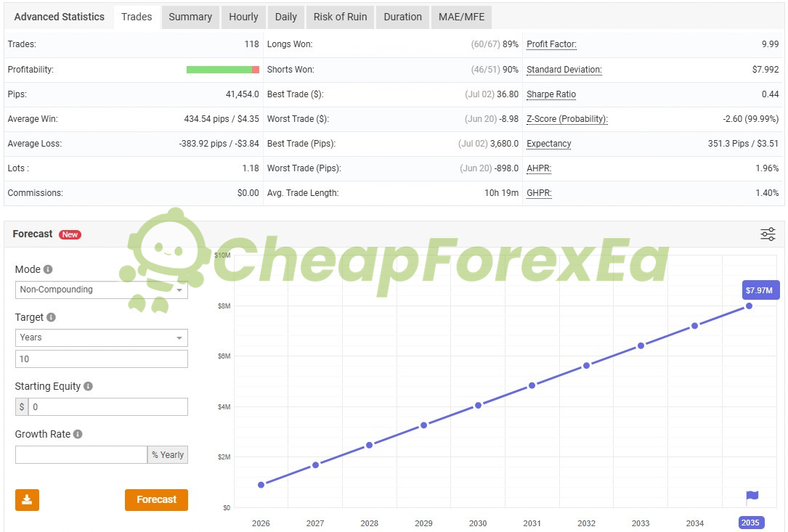Click the Profit Factor label link
The height and width of the screenshot is (532, 788).
tap(551, 44)
